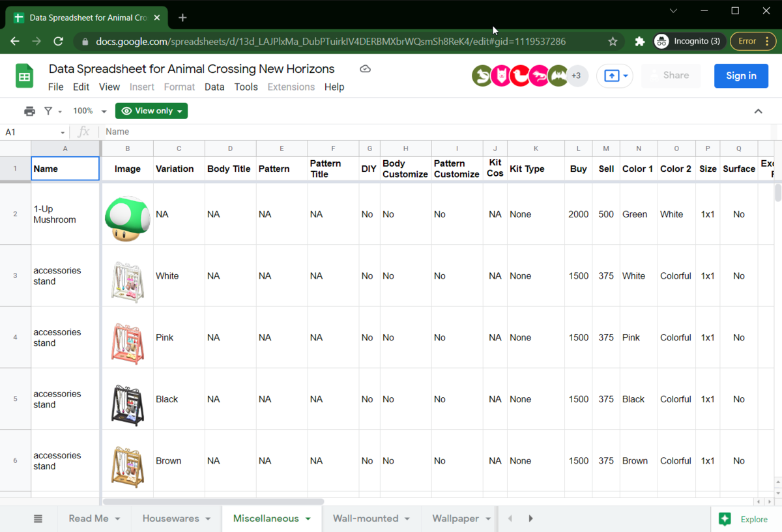Click the Explore sparkle icon
782x532 pixels.
(x=725, y=519)
